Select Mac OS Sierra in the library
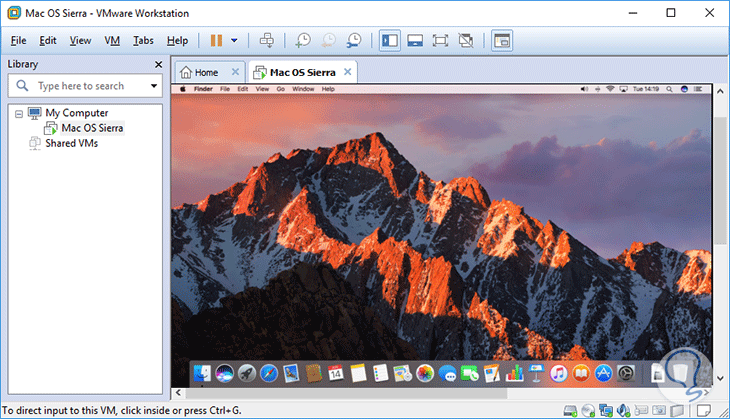This screenshot has width=730, height=419. (x=92, y=128)
